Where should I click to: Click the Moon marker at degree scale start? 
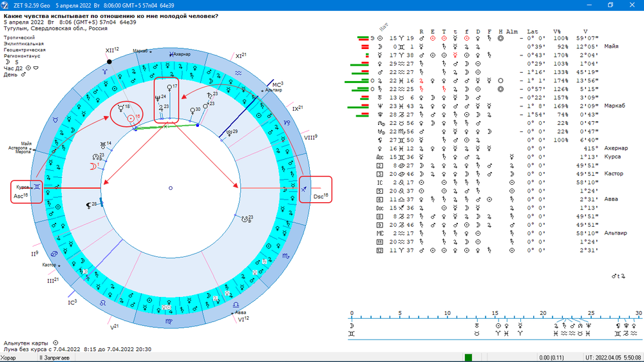tap(352, 326)
